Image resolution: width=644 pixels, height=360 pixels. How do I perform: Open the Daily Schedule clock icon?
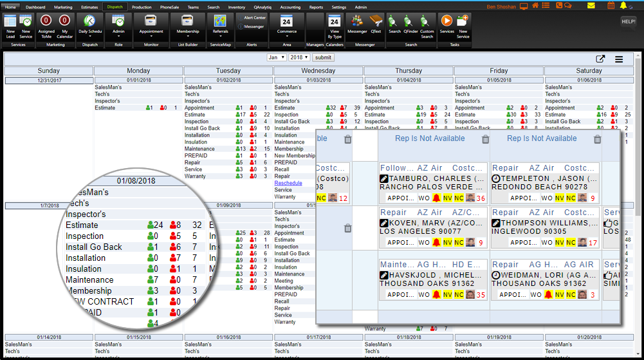90,21
